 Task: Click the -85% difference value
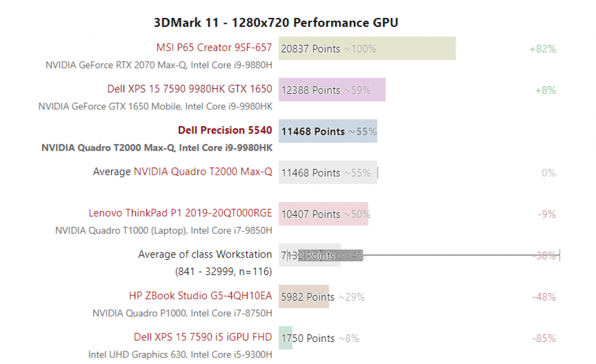[544, 338]
